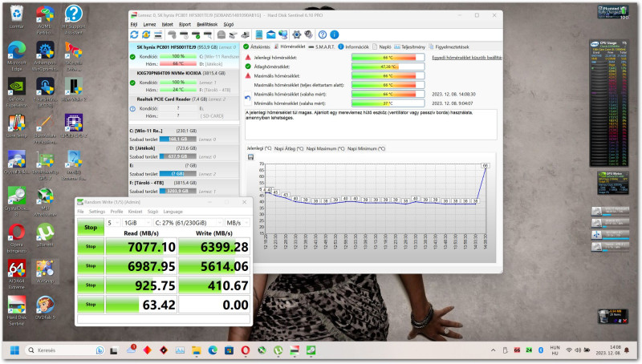
Task: Open the MSI Afterburner desktop shortcut
Action: coord(45,201)
